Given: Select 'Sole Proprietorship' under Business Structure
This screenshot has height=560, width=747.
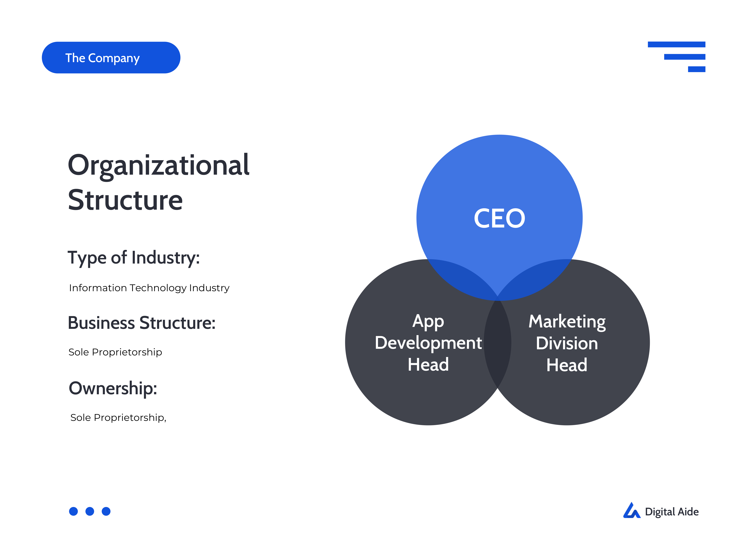Looking at the screenshot, I should point(115,352).
